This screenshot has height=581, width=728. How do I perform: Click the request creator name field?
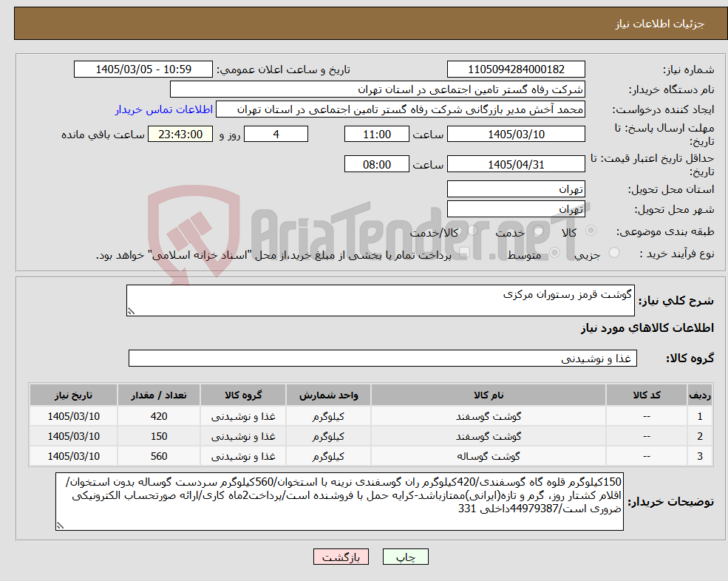(400, 109)
